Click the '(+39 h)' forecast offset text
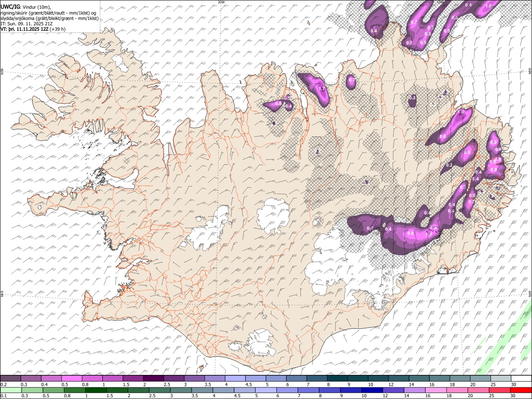This screenshot has height=399, width=532. [57, 29]
